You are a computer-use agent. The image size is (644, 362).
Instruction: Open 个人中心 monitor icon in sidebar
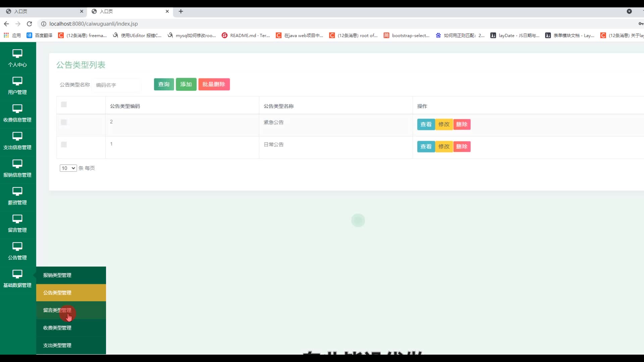click(x=17, y=54)
